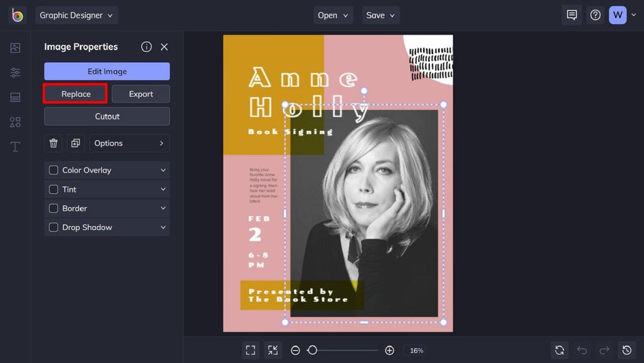This screenshot has width=644, height=363.
Task: Click the top-right corner selection handle
Action: (443, 104)
